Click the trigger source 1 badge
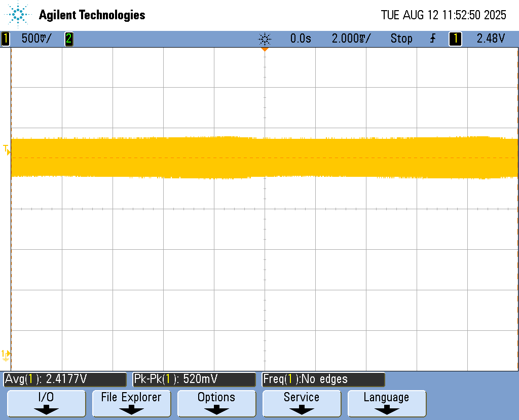 click(455, 39)
